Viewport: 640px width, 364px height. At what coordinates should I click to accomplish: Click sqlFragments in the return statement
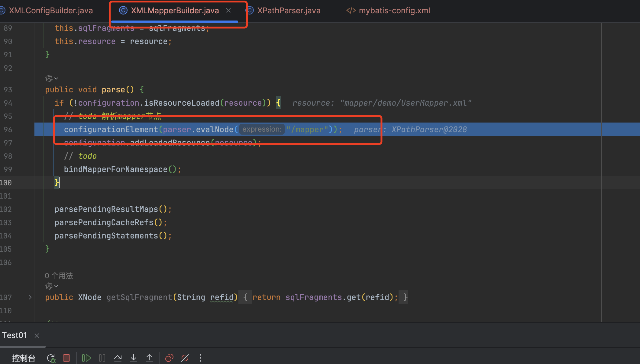314,297
